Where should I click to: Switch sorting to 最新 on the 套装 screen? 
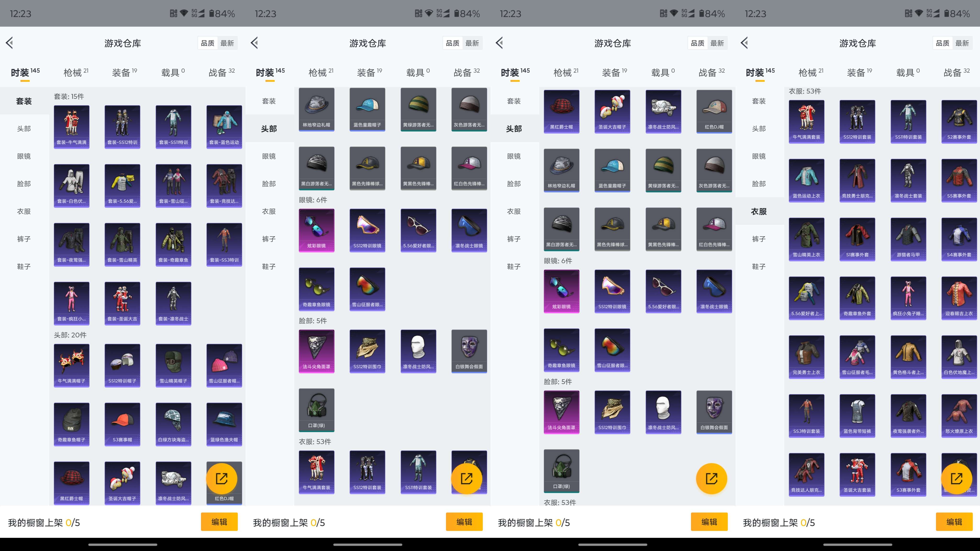pyautogui.click(x=227, y=43)
